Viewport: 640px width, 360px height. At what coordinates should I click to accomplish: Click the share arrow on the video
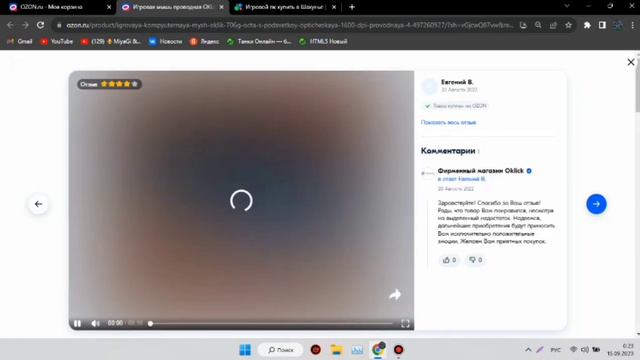click(395, 295)
